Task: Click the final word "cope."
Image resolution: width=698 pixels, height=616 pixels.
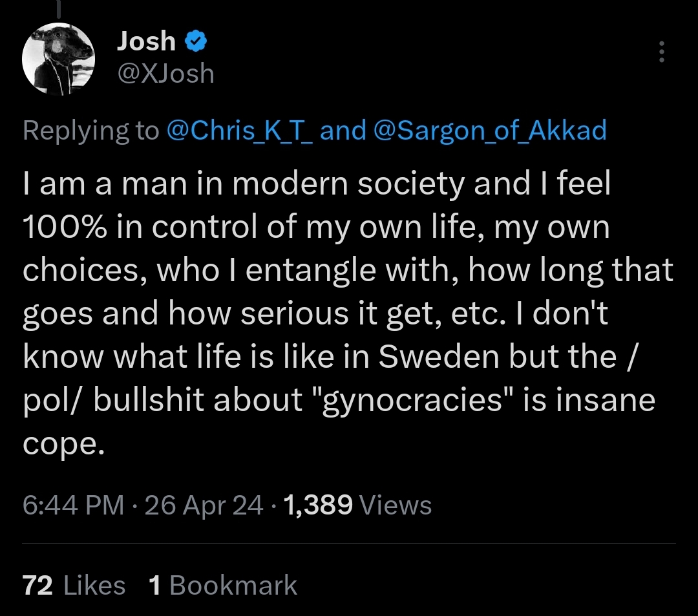Action: point(63,444)
